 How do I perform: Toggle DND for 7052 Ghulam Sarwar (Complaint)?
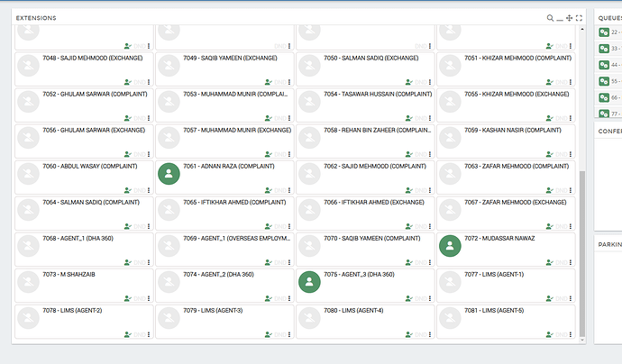point(140,118)
